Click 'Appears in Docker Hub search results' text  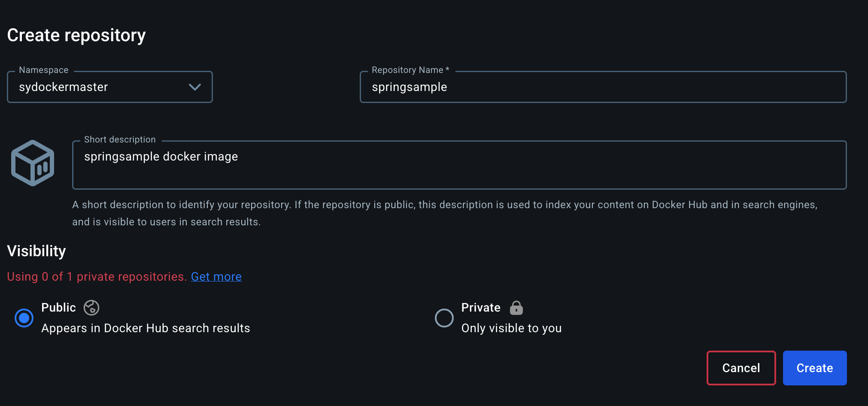tap(146, 328)
